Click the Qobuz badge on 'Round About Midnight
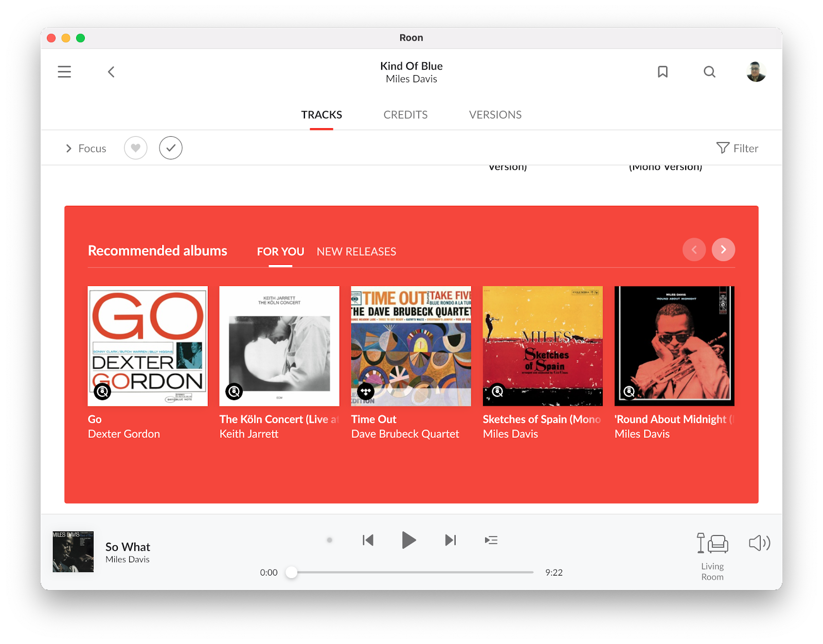 (629, 391)
